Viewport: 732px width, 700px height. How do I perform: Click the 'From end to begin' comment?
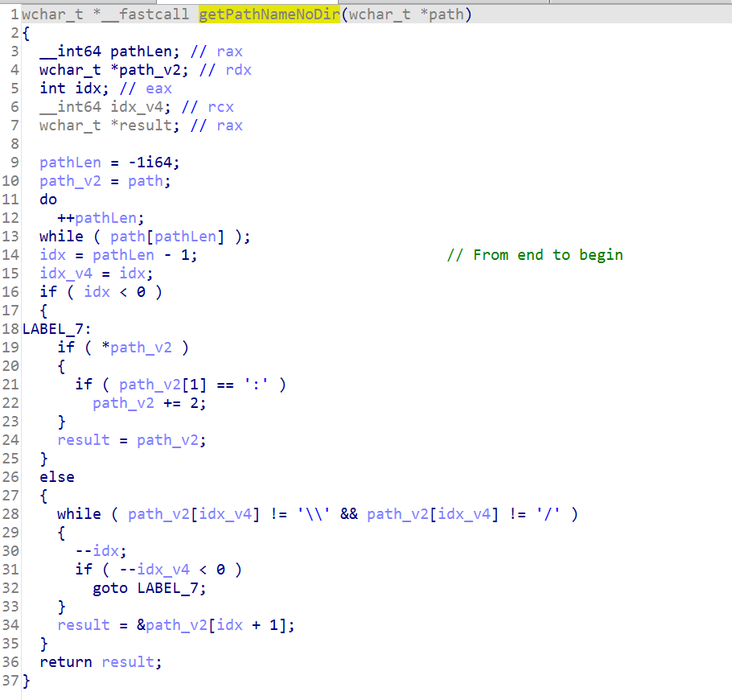click(547, 255)
